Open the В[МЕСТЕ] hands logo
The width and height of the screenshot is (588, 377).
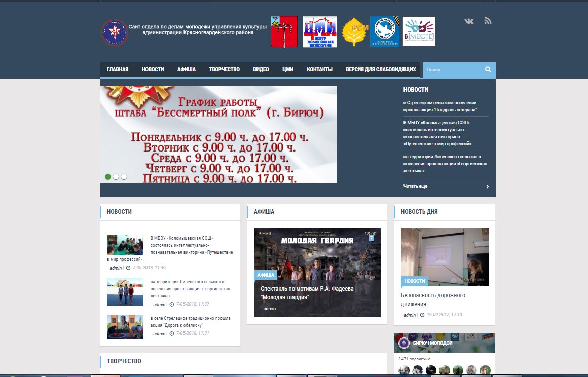point(419,31)
